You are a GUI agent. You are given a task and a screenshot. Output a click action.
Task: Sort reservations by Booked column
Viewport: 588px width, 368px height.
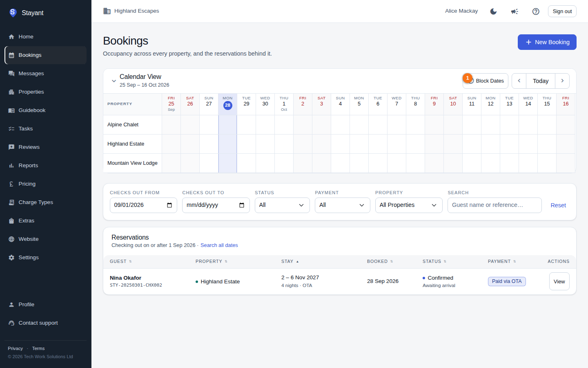pos(380,262)
